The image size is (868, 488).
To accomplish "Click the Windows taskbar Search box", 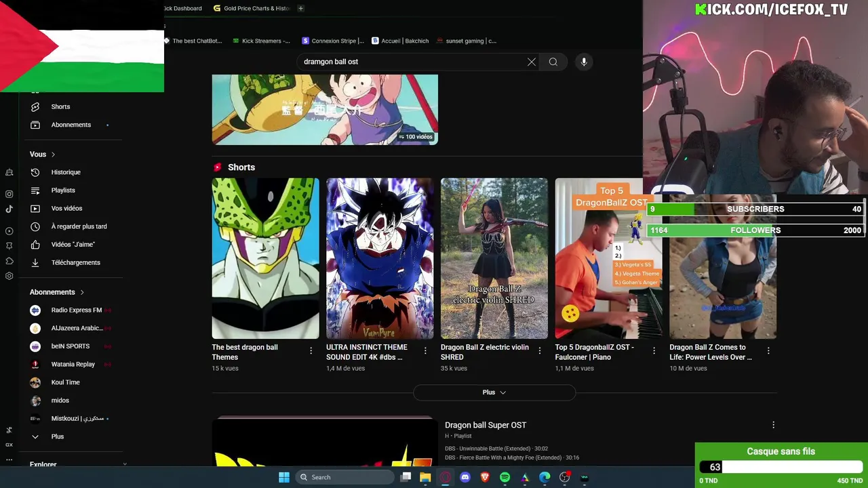I will [x=346, y=477].
